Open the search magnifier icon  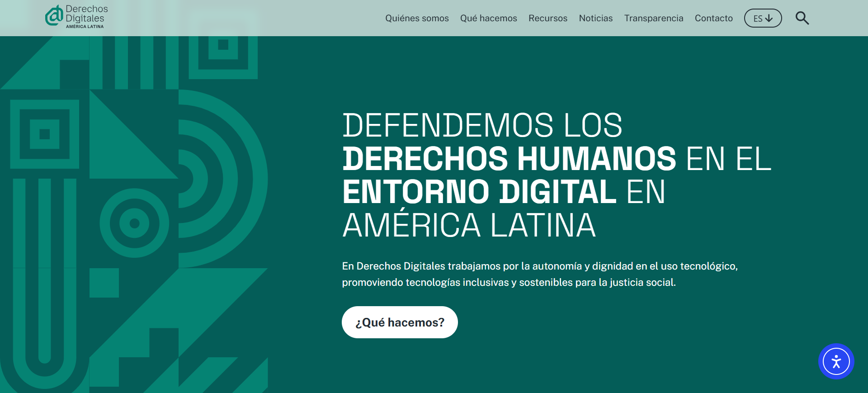(x=802, y=18)
